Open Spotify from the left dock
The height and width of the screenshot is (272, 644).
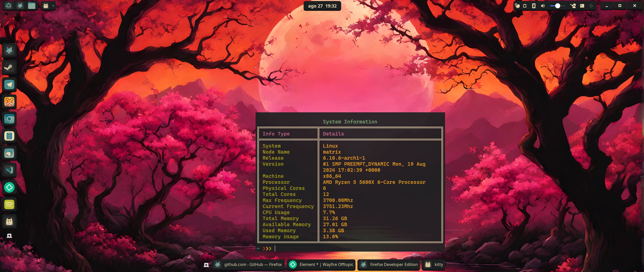[x=9, y=204]
